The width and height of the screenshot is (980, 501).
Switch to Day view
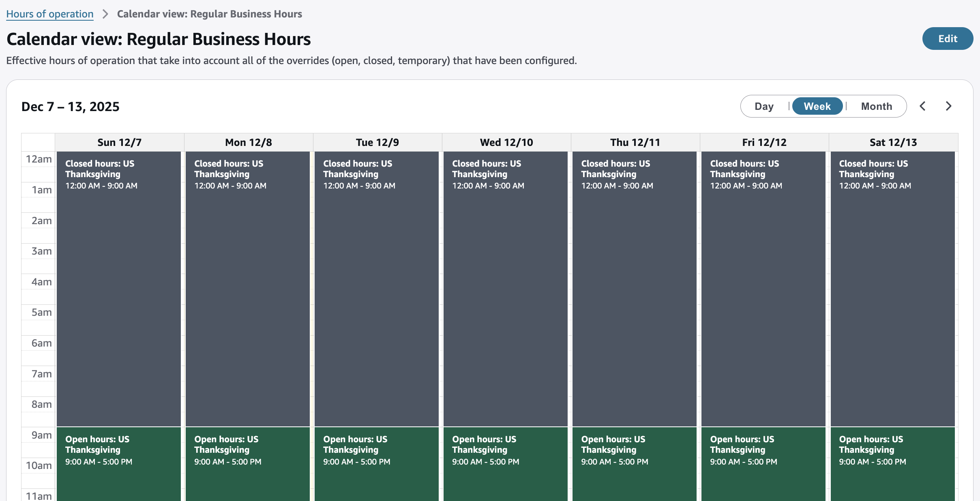pyautogui.click(x=764, y=106)
